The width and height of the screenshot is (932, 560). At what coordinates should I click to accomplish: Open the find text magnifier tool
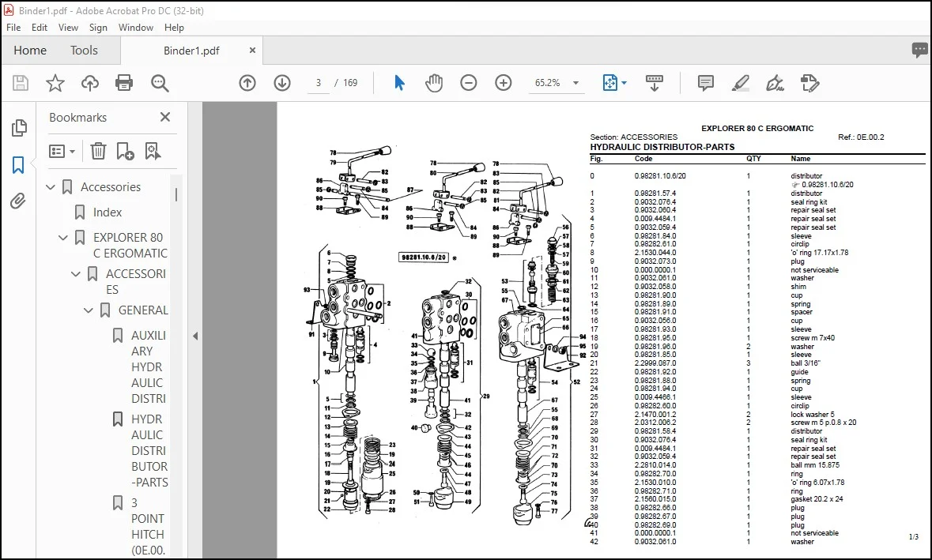coord(160,83)
